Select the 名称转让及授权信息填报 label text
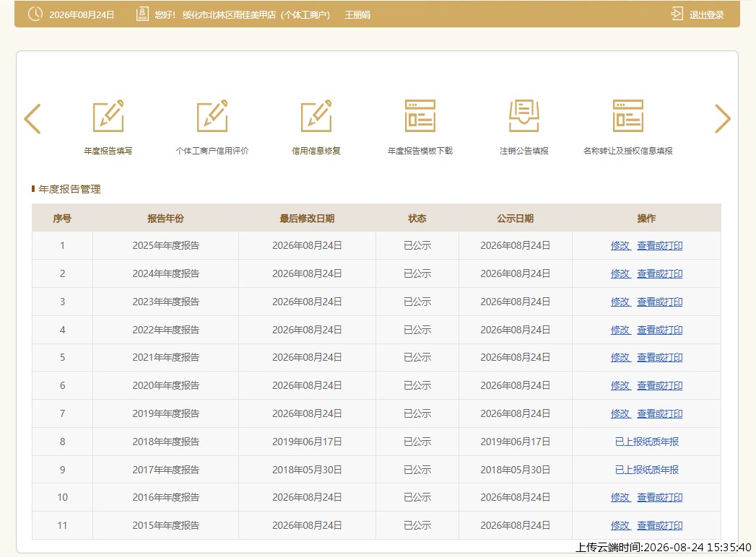The image size is (756, 557). pos(627,151)
